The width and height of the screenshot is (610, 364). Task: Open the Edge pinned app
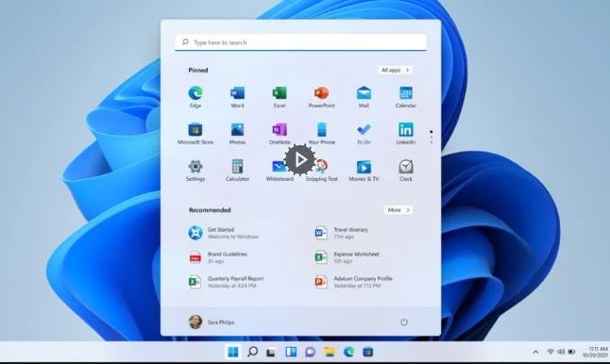[x=195, y=97]
